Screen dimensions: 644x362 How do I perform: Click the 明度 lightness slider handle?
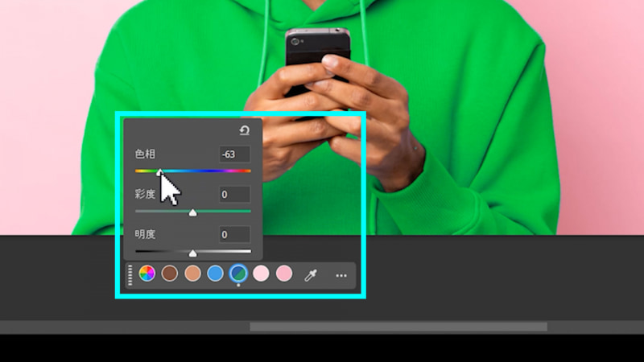pos(192,253)
